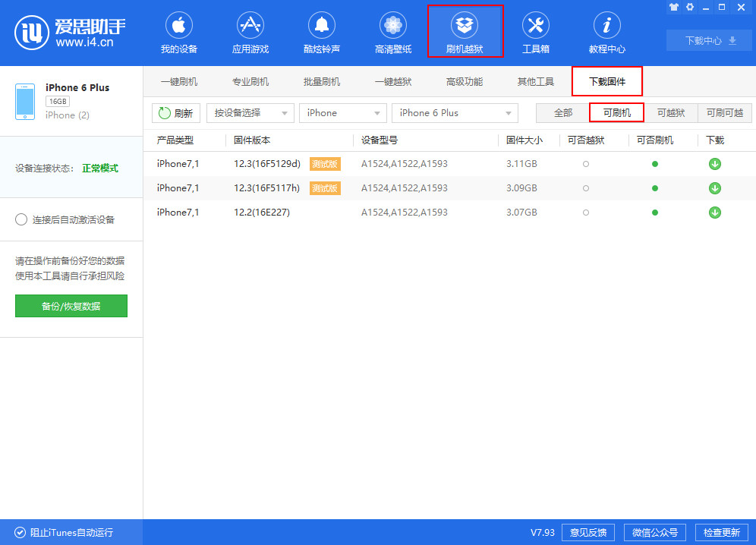This screenshot has height=545, width=756.
Task: Open the 我的设备 section
Action: coord(178,32)
